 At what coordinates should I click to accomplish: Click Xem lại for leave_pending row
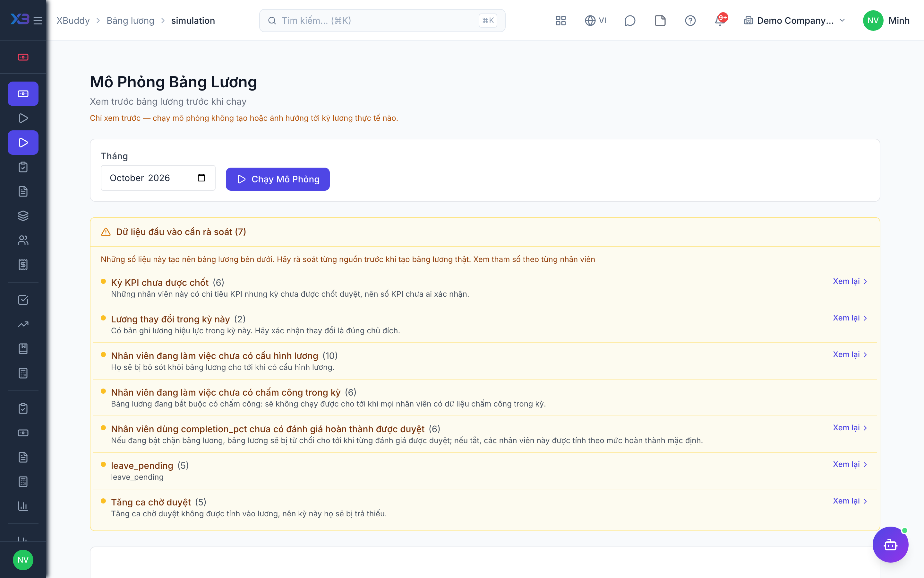coord(850,464)
